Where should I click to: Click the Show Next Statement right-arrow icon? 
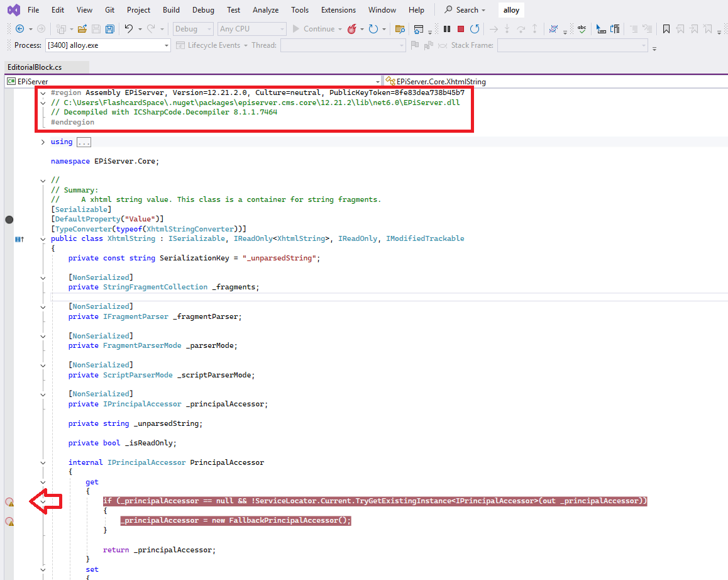pos(494,29)
